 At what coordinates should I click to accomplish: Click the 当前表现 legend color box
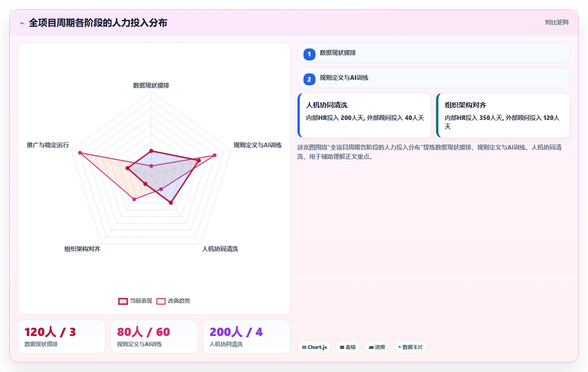[x=123, y=301]
